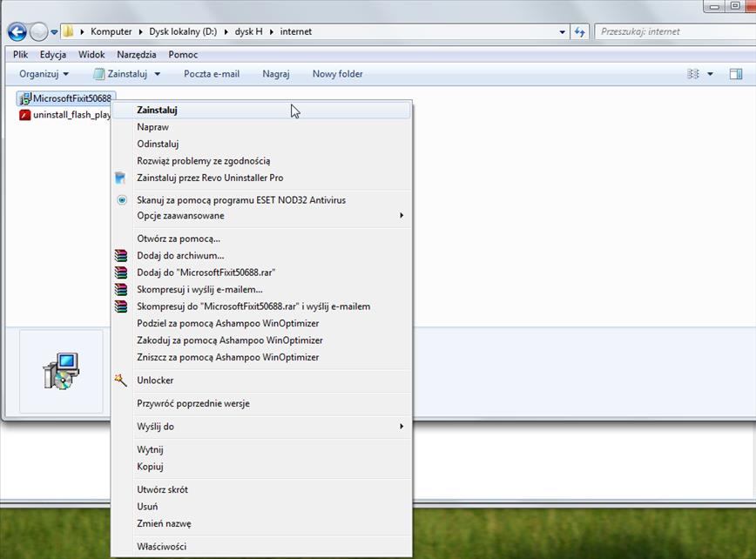Choose Wytnij in the context menu
The image size is (756, 559).
click(261, 449)
